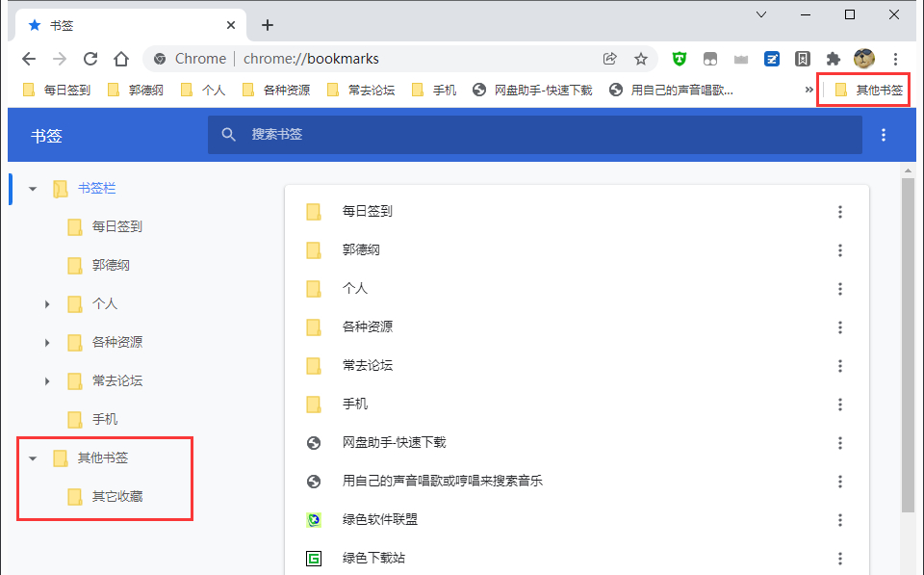Screen dimensions: 924x575
Task: Open the tab search chevron
Action: (761, 14)
